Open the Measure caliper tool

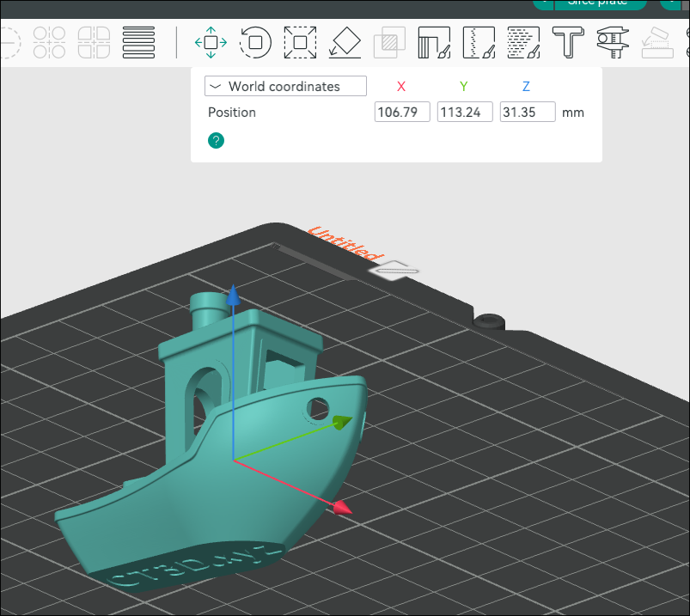tap(613, 42)
